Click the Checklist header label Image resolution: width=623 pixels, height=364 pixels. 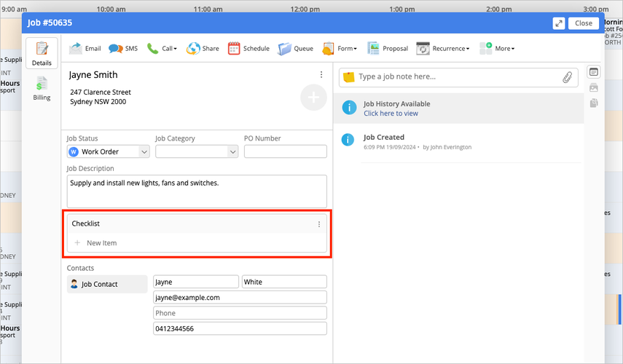85,223
